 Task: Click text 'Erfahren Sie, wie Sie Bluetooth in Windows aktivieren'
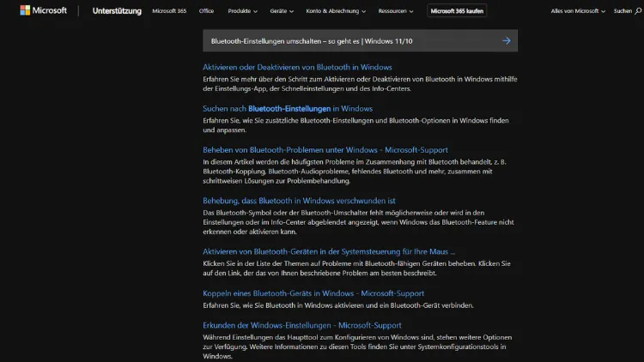pos(338,305)
